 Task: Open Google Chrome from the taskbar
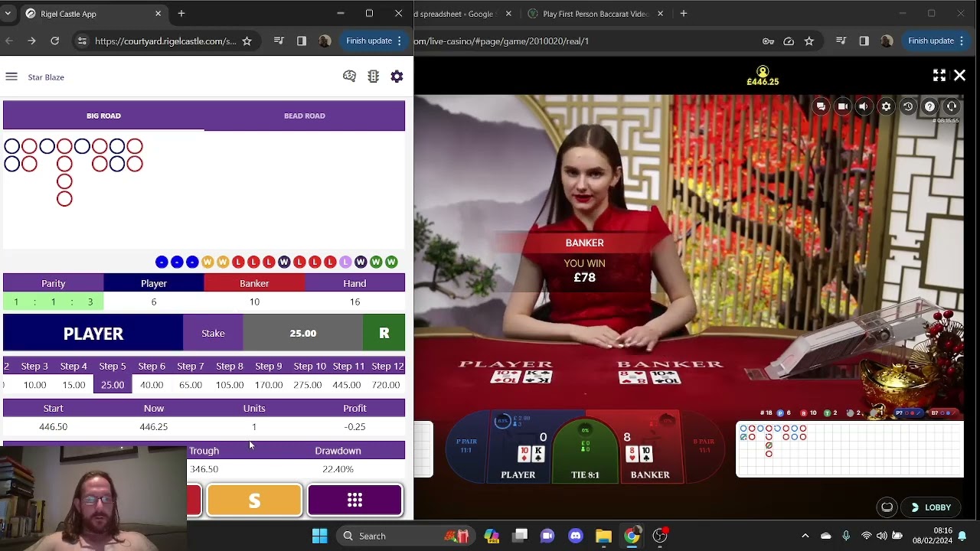tap(631, 536)
